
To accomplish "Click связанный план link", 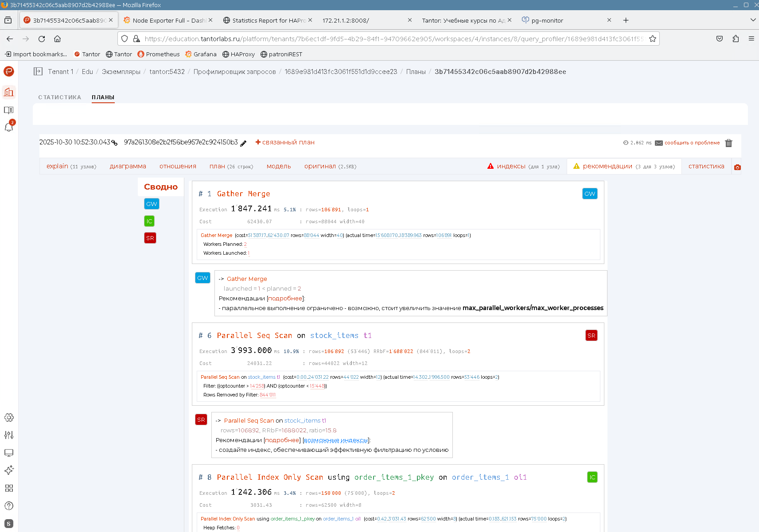I will click(x=285, y=142).
